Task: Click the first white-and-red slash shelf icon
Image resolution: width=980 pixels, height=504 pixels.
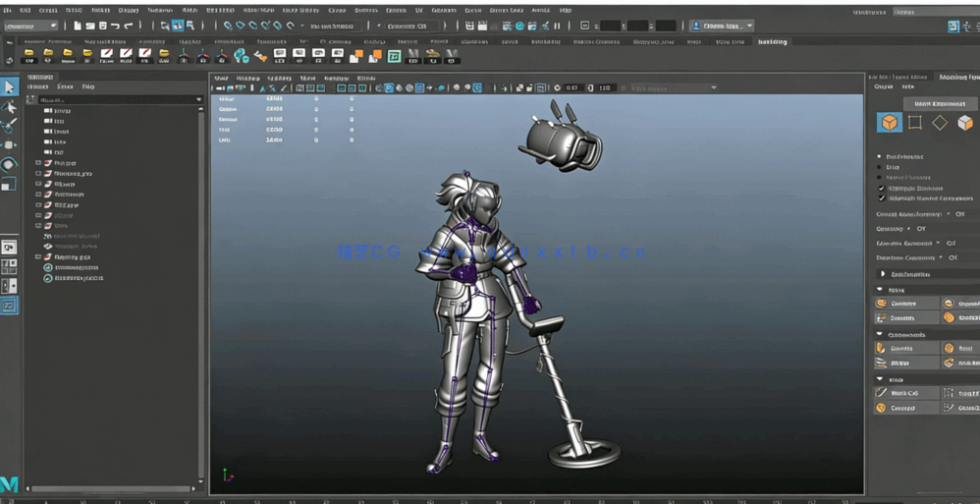Action: click(106, 54)
